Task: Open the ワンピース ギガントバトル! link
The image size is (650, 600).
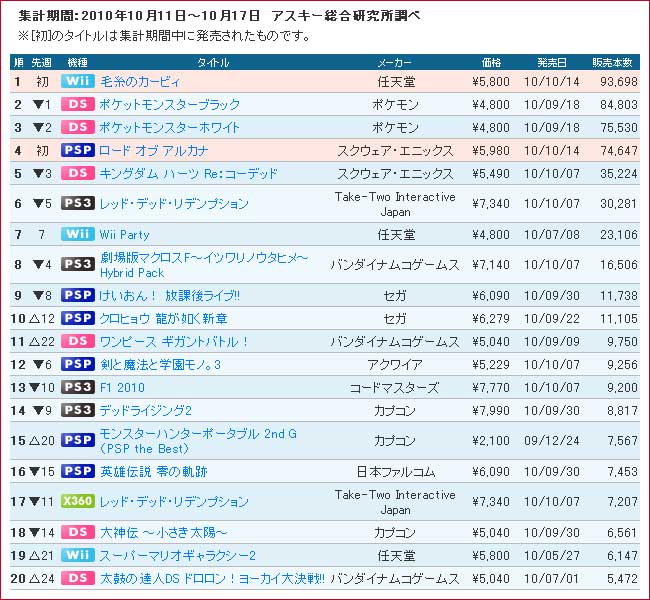Action: (174, 342)
